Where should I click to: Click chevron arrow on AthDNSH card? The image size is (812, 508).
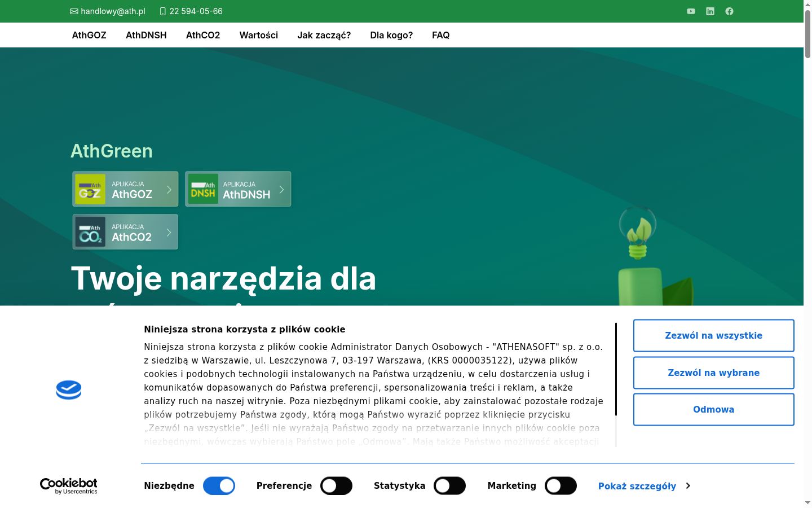pyautogui.click(x=281, y=189)
